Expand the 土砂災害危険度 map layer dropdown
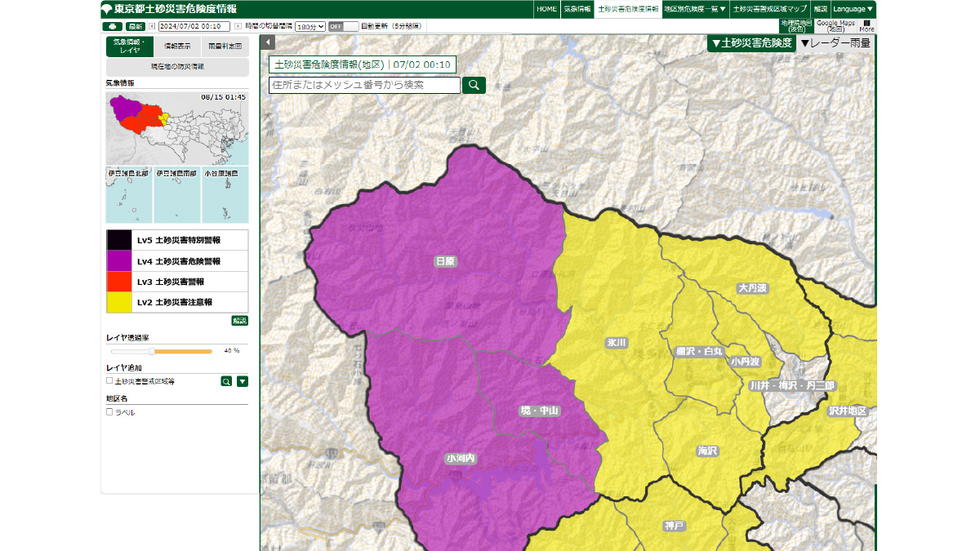The image size is (980, 551). [751, 43]
